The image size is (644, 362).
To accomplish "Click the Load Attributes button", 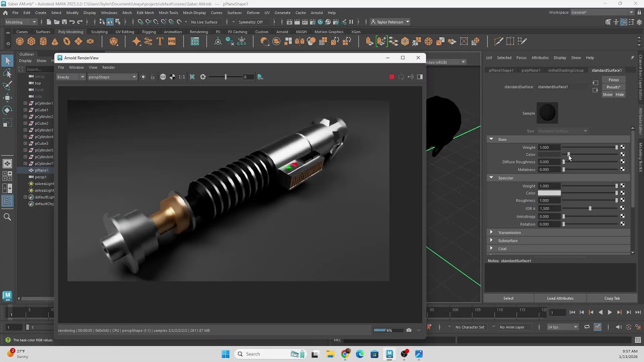I will coord(560,298).
